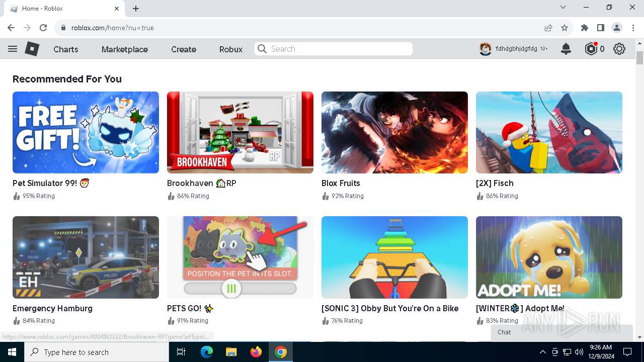Click the 92% Rating text
The width and height of the screenshot is (644, 362).
[x=348, y=196]
